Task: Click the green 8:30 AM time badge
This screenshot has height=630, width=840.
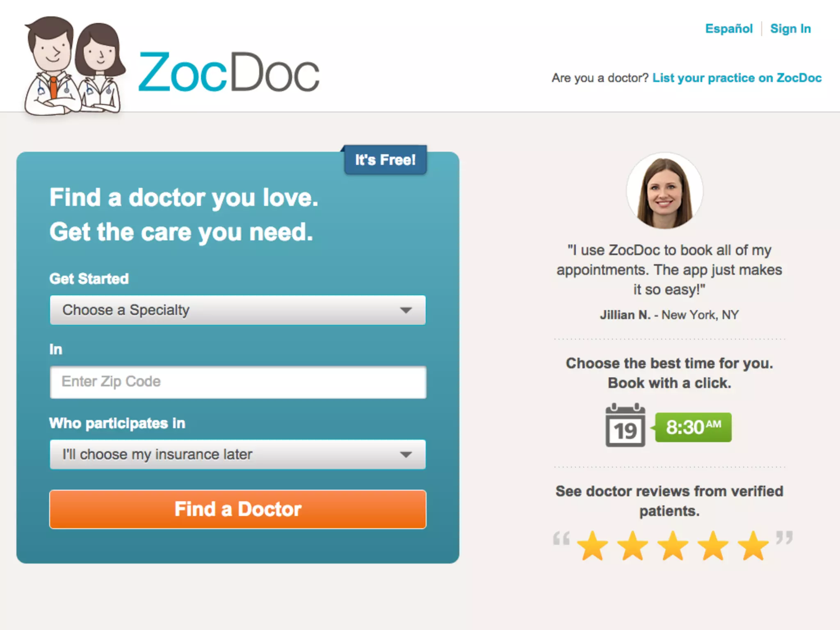Action: point(693,427)
